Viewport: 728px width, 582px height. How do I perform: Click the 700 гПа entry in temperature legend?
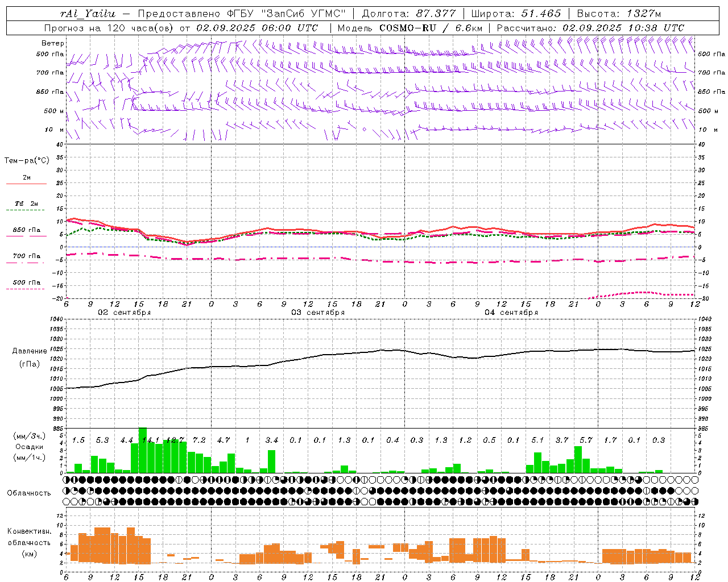27,256
